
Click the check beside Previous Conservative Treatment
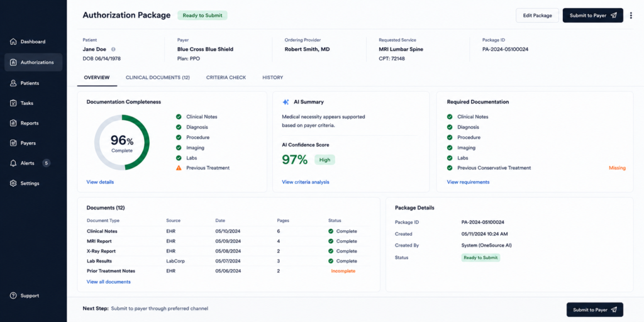pyautogui.click(x=450, y=168)
